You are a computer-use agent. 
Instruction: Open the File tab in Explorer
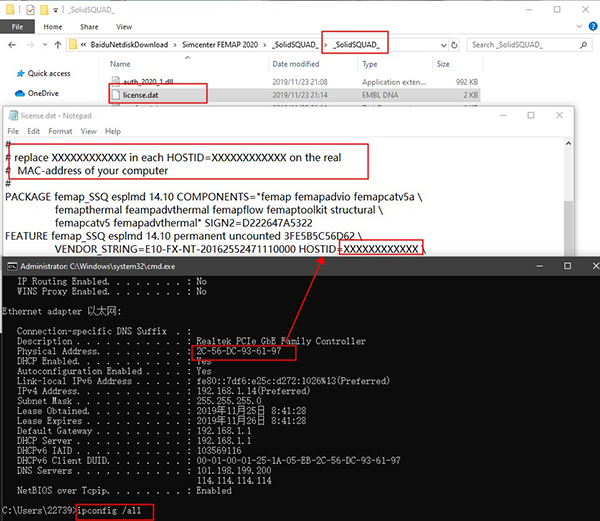click(x=17, y=27)
